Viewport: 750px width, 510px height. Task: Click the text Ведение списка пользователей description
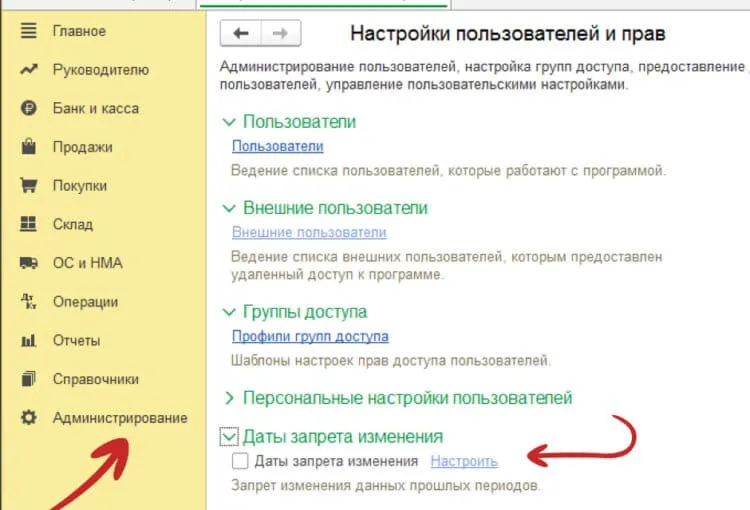[x=448, y=170]
